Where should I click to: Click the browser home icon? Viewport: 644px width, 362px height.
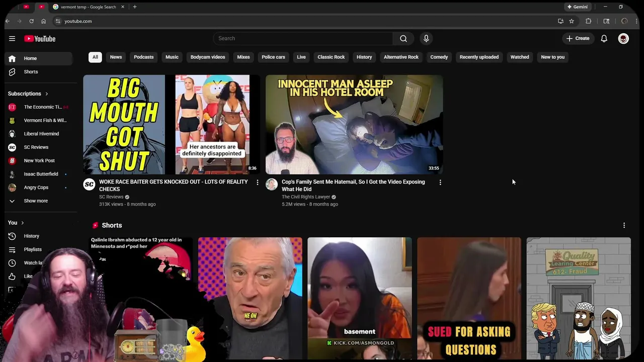(x=44, y=21)
